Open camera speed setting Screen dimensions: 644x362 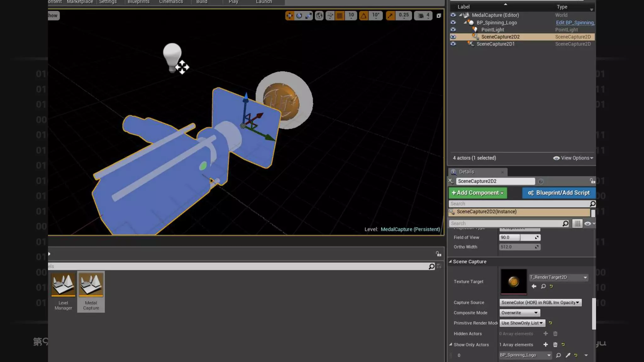(423, 15)
